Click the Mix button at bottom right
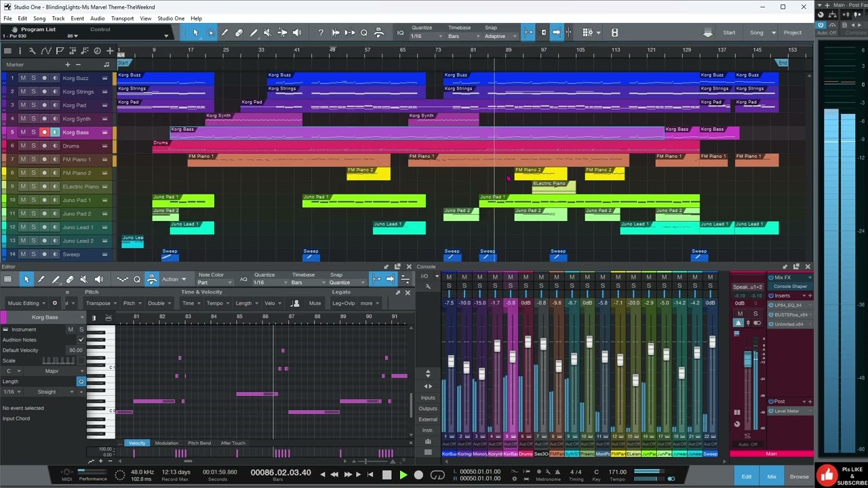 [772, 476]
